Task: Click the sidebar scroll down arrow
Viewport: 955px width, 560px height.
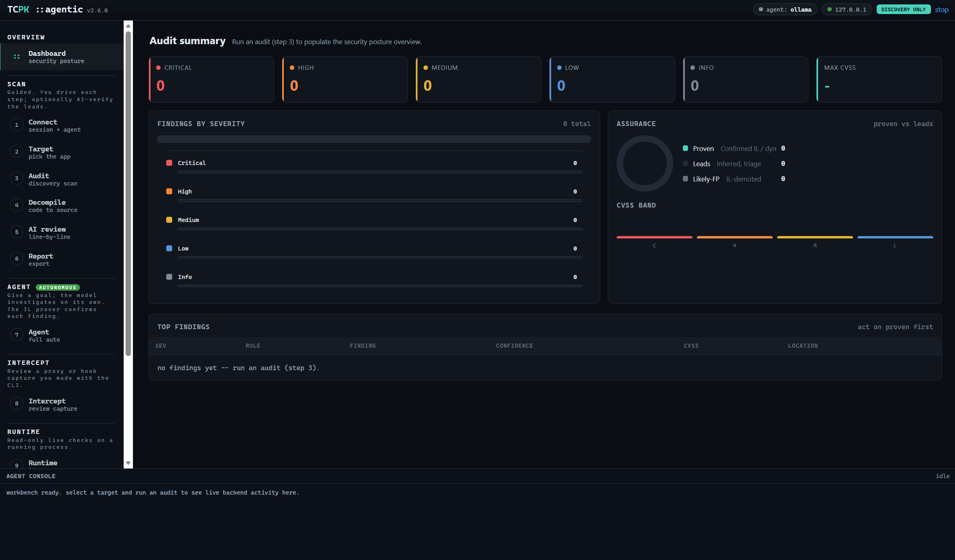Action: (128, 463)
